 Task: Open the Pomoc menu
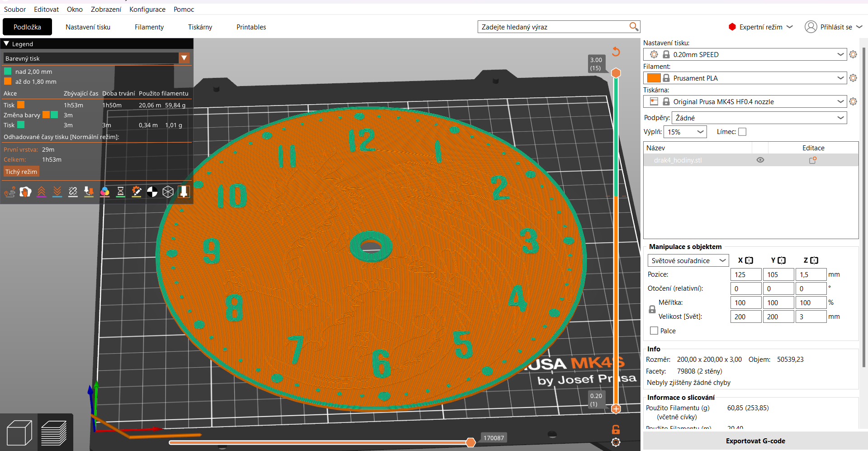pyautogui.click(x=184, y=9)
